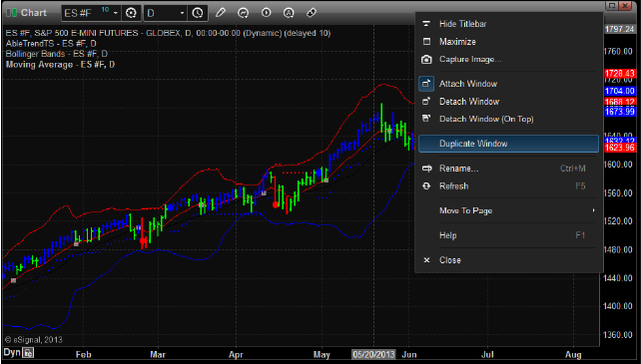Click the Hide Titlebar icon

426,24
